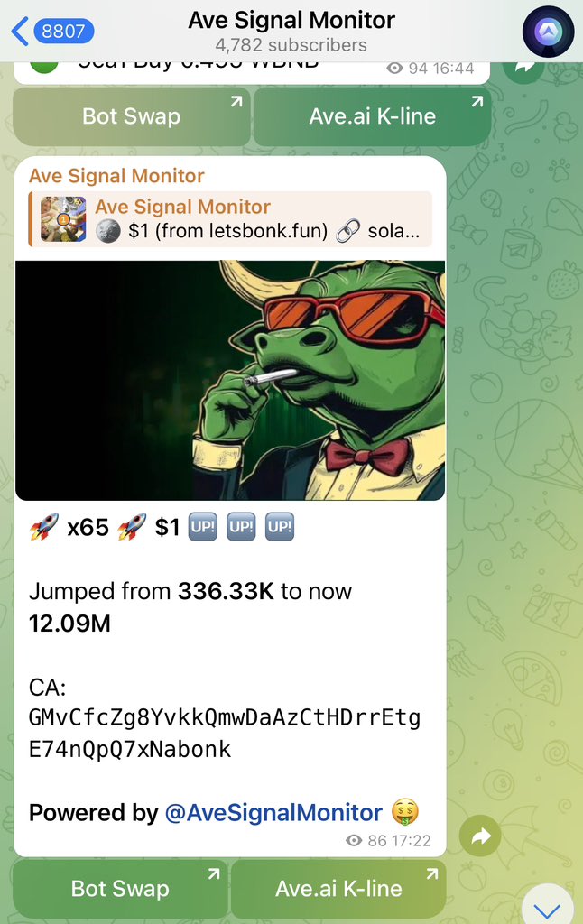Tap the upper Bot Swap button
This screenshot has width=583, height=924.
pyautogui.click(x=132, y=116)
